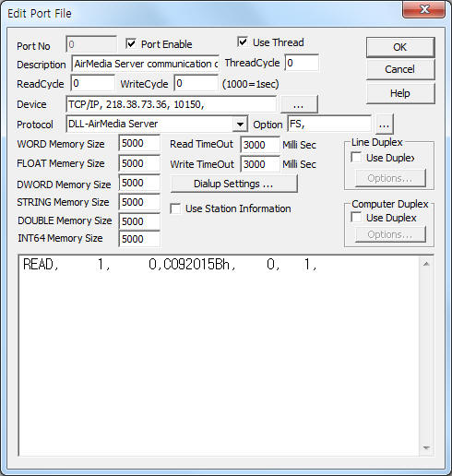Close the Edit Port File dialog
The height and width of the screenshot is (476, 452).
coord(424,9)
